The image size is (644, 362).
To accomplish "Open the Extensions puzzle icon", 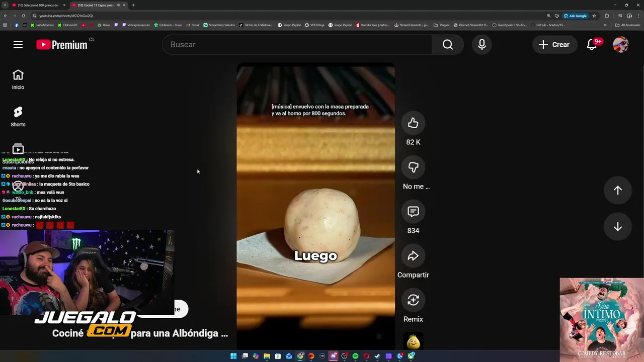I will 607,16.
